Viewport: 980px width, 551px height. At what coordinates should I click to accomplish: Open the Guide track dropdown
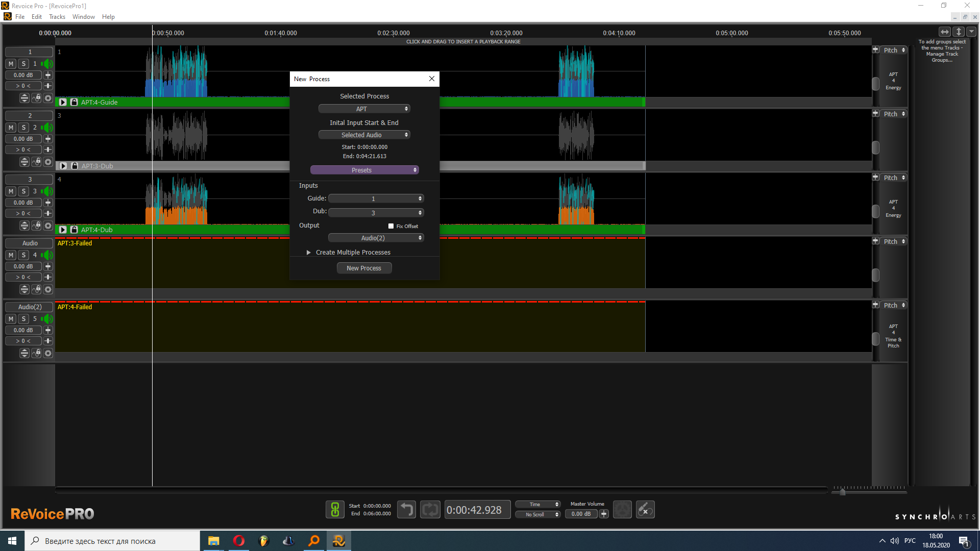pyautogui.click(x=376, y=198)
